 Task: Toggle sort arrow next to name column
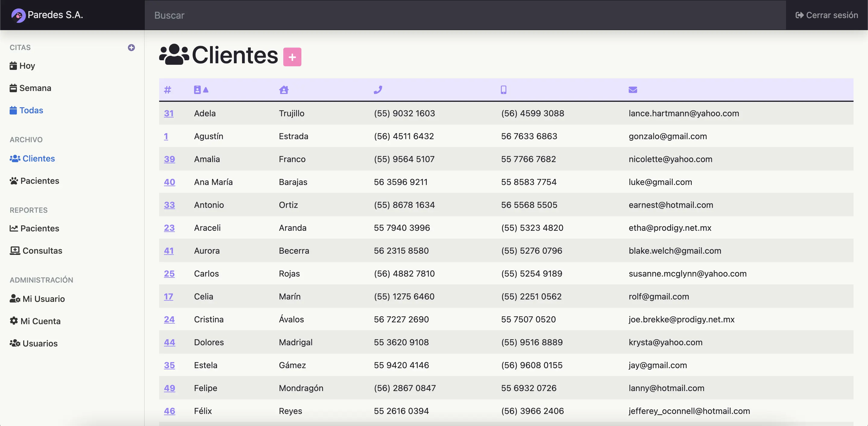[x=206, y=89]
